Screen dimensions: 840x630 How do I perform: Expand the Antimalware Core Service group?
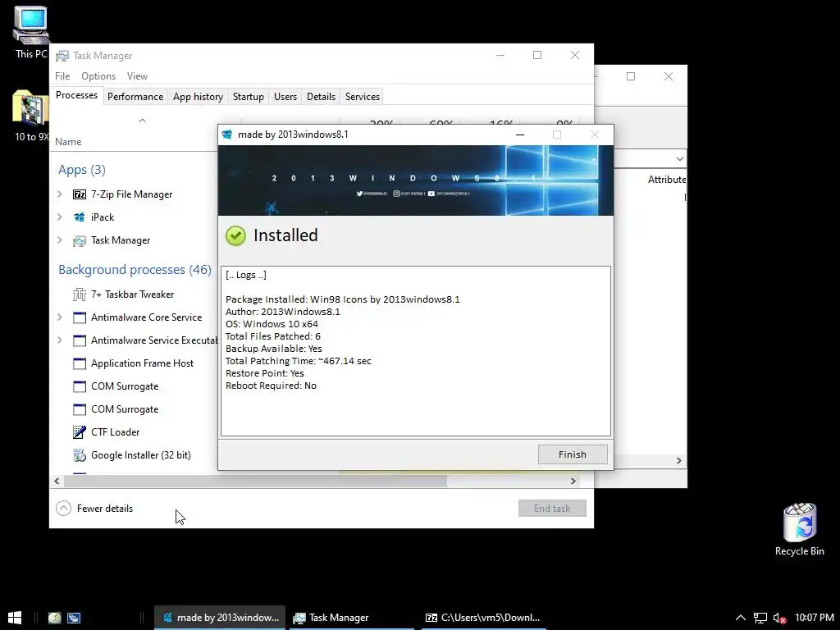60,317
